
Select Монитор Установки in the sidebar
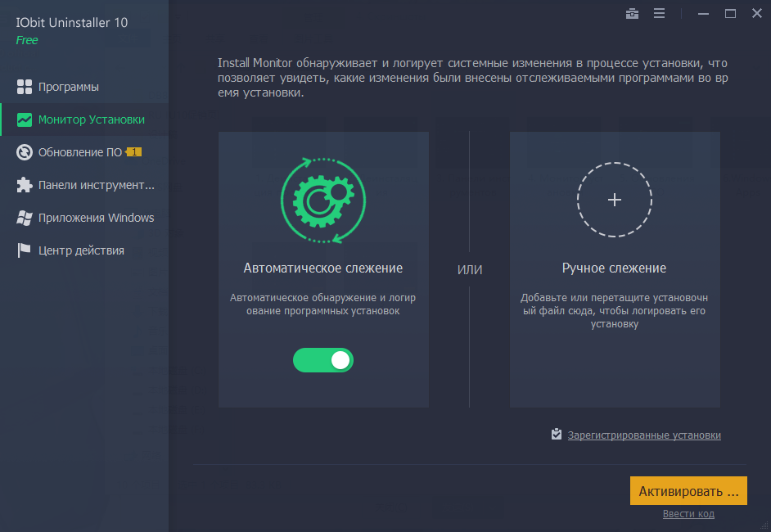[x=84, y=119]
